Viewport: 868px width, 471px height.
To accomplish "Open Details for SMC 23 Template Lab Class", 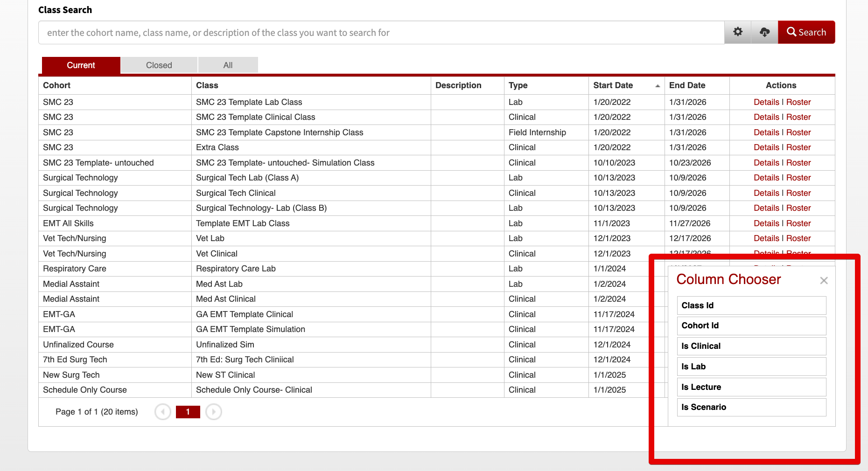I will coord(766,102).
